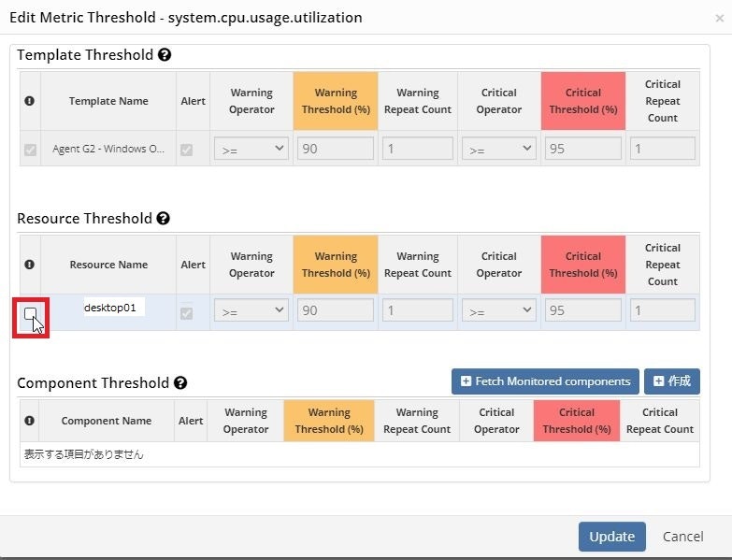This screenshot has width=732, height=560.
Task: Click the Agent G2 - Windows O... template name
Action: pyautogui.click(x=108, y=149)
